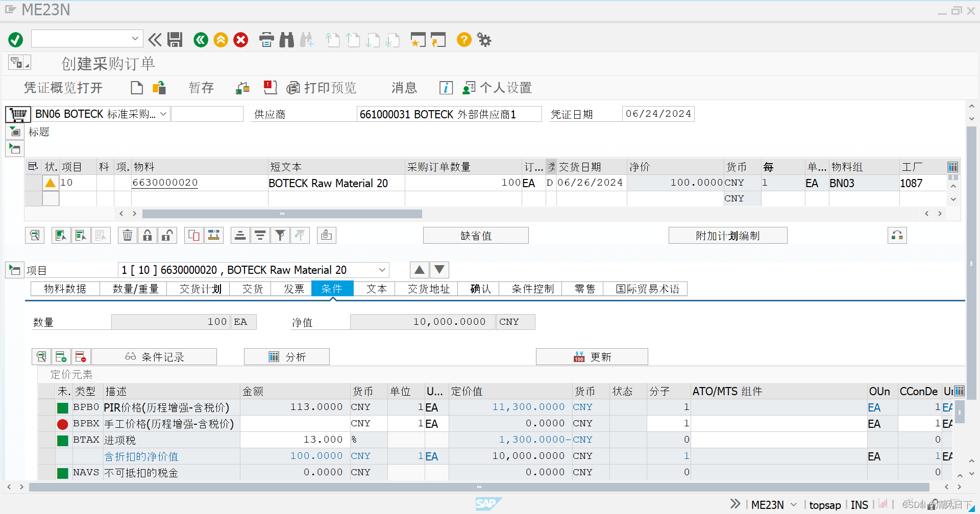Click the 含折扣的净价值 link
This screenshot has height=514, width=980.
pyautogui.click(x=141, y=456)
